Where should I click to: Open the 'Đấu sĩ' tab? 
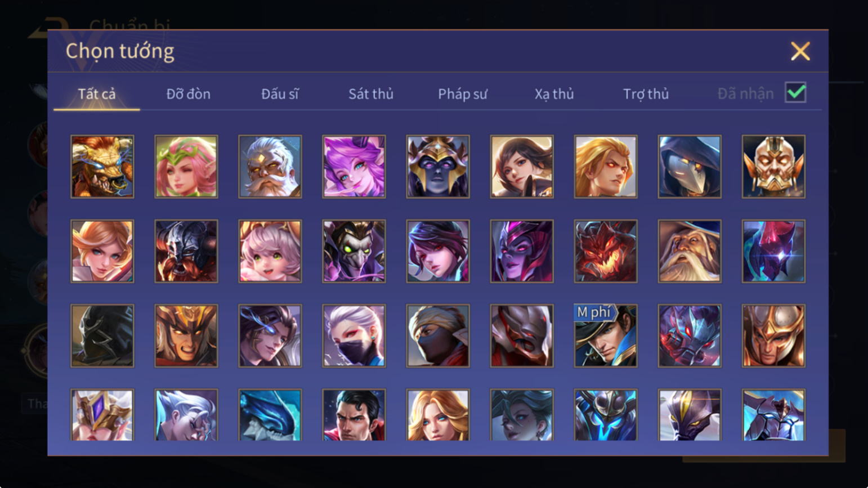(280, 94)
